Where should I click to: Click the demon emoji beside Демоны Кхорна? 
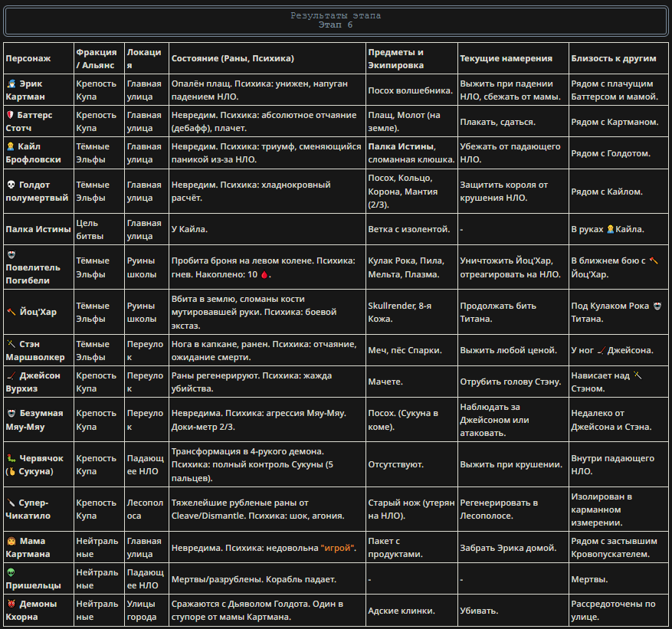pos(11,604)
